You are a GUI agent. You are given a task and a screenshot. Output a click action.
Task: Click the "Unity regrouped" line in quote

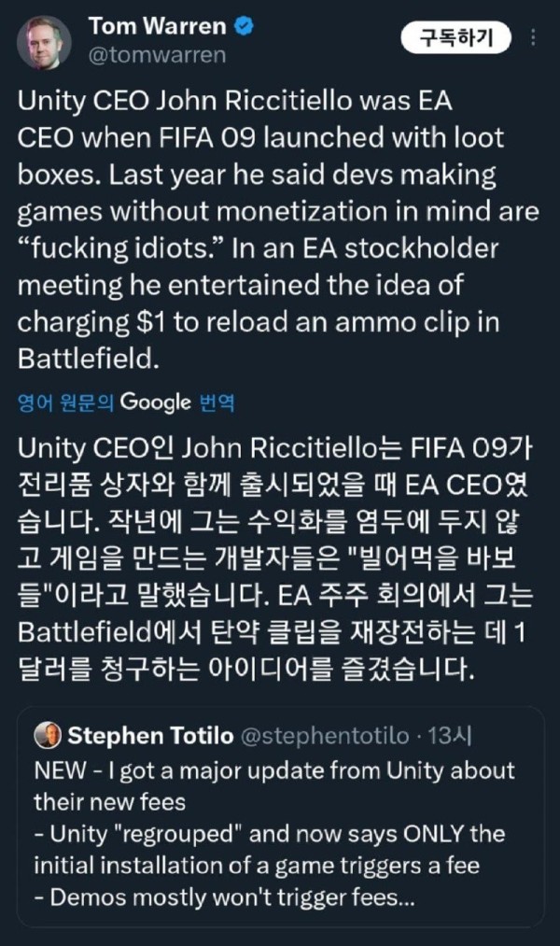click(269, 833)
